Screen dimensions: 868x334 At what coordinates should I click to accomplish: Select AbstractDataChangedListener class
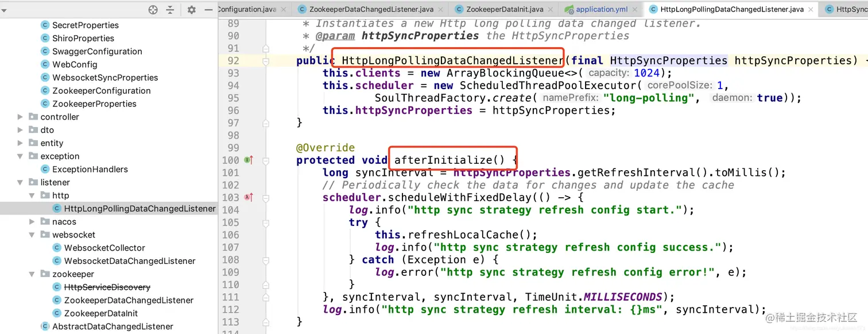click(x=113, y=327)
